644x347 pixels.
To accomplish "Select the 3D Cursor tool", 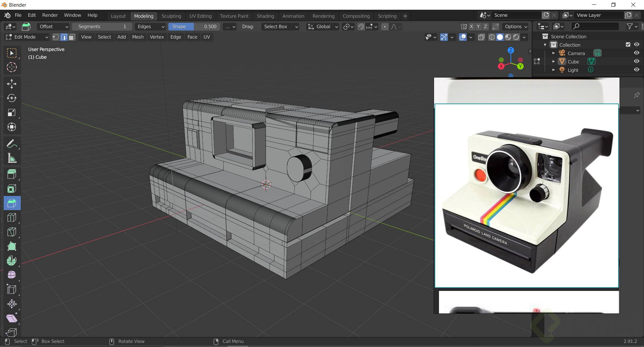I will (12, 67).
